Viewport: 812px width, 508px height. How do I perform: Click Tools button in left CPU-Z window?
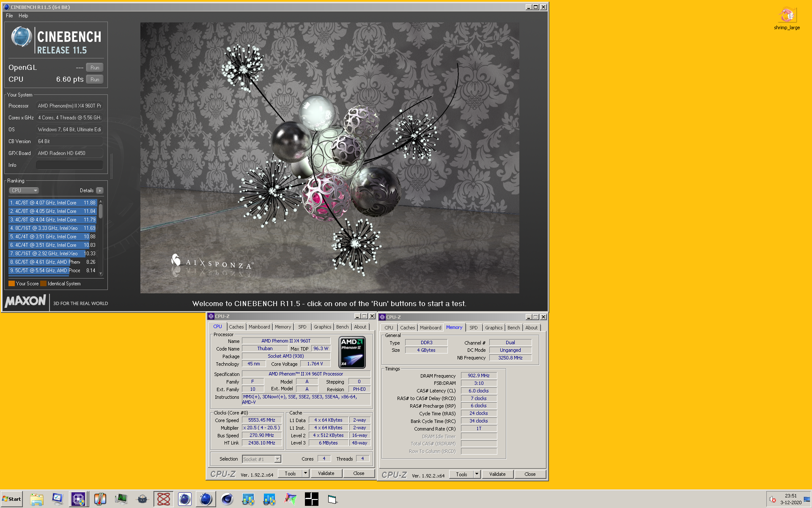click(290, 473)
